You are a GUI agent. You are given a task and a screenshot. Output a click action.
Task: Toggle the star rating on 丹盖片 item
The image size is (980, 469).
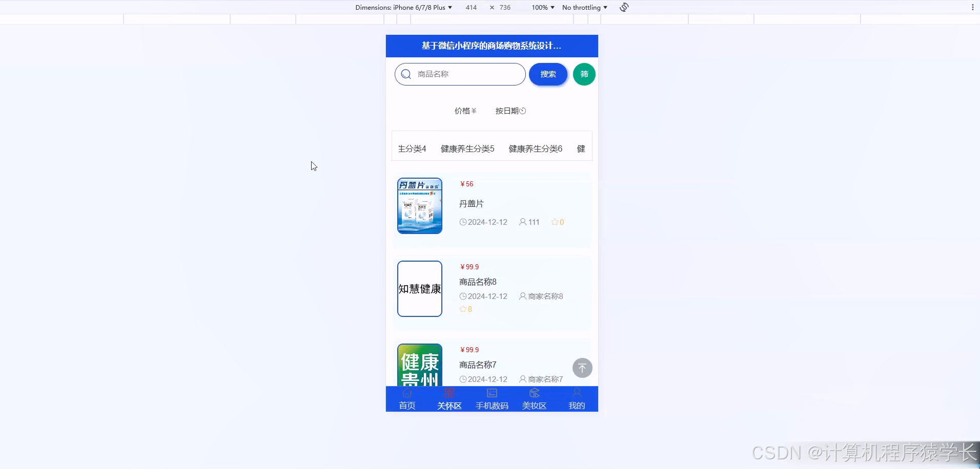click(554, 222)
